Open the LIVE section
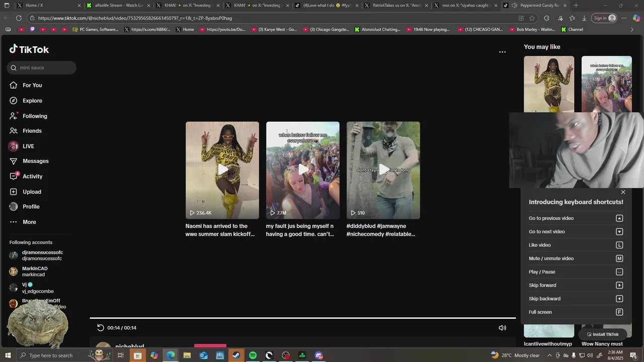 [x=28, y=146]
